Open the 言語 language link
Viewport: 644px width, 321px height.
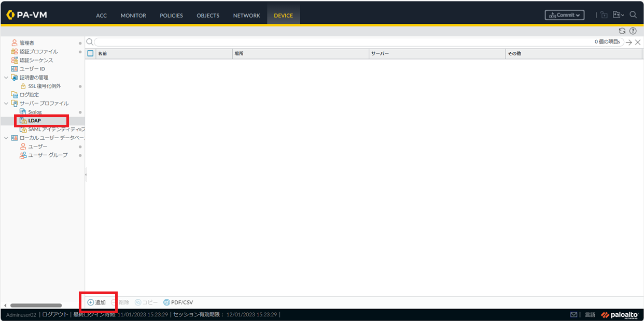coord(590,315)
